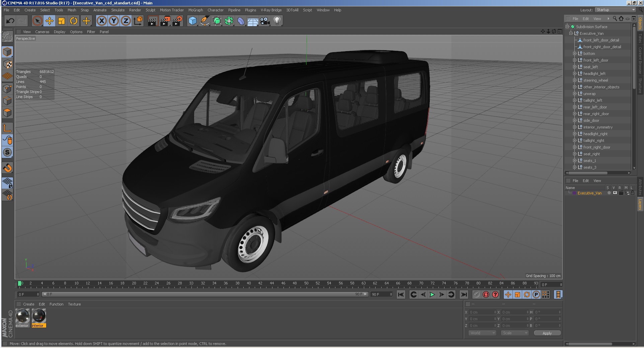
Task: Go to end of animation
Action: point(464,294)
